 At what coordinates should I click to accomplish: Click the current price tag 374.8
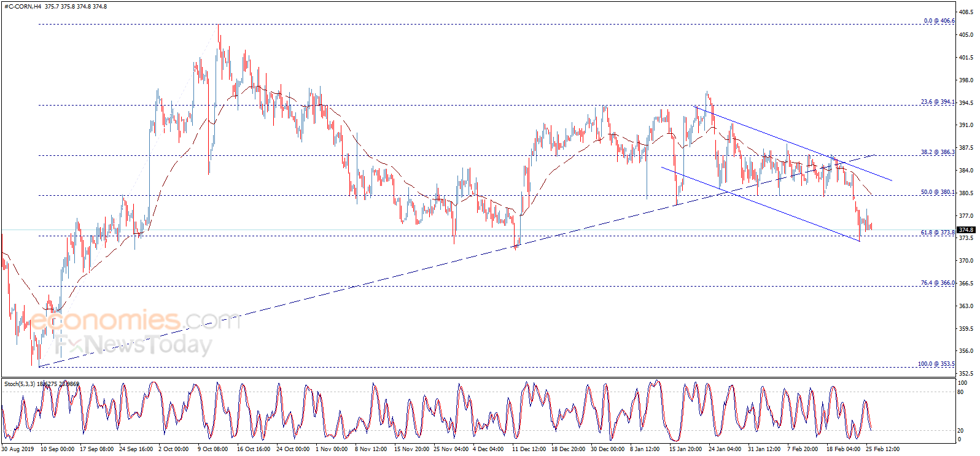click(x=966, y=230)
